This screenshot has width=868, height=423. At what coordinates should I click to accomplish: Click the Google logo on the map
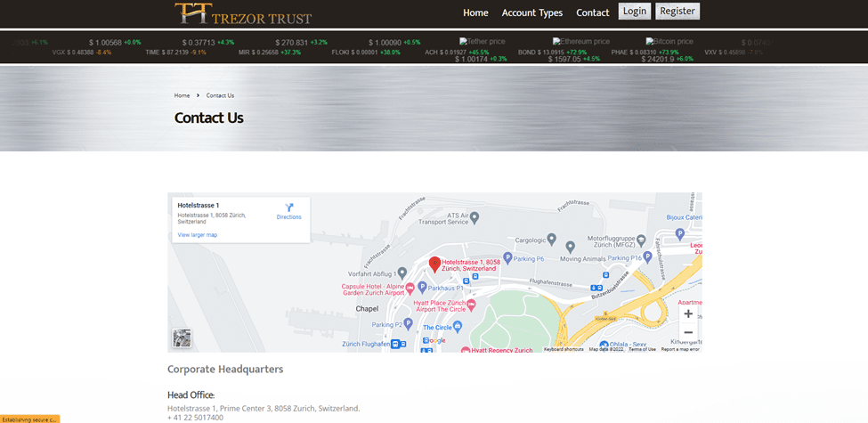coord(436,340)
